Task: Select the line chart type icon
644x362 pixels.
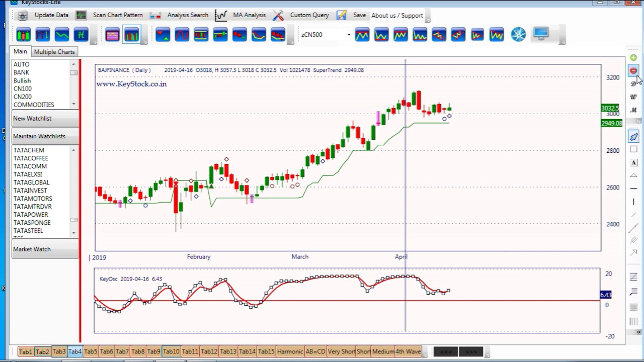Action: click(x=62, y=35)
